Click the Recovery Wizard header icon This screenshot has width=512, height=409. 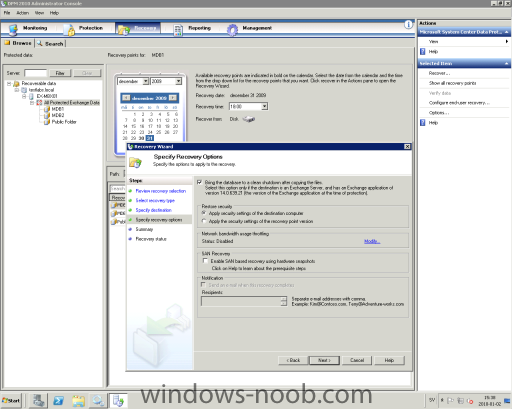135,162
